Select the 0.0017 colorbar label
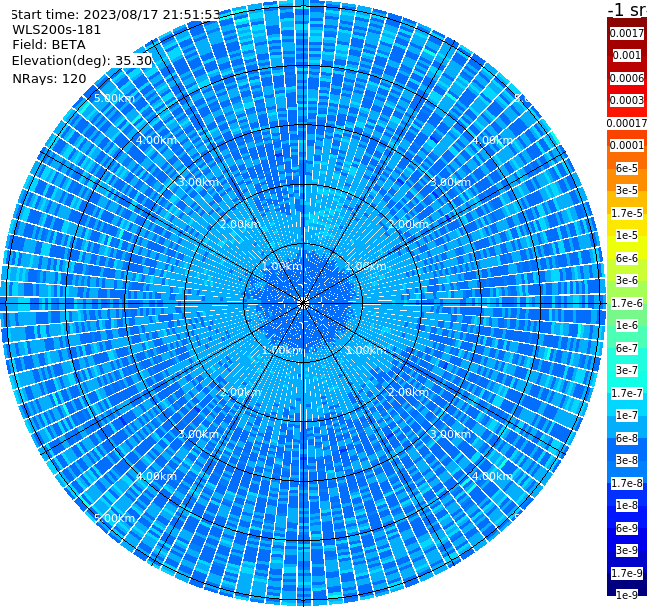This screenshot has height=607, width=647. point(627,33)
